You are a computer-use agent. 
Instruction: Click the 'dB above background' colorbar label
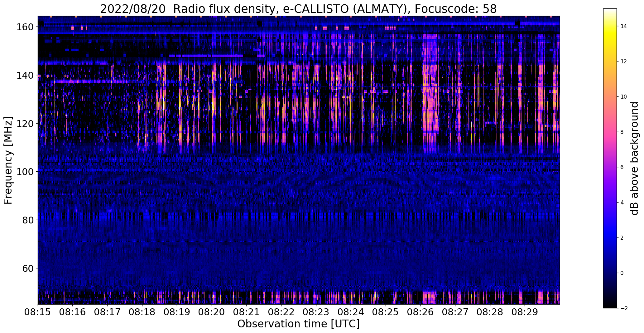pyautogui.click(x=634, y=159)
